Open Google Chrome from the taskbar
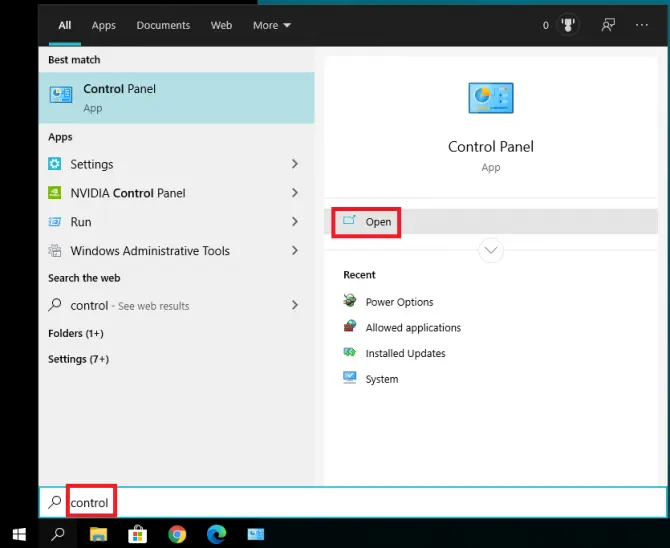Image resolution: width=670 pixels, height=548 pixels. point(177,534)
